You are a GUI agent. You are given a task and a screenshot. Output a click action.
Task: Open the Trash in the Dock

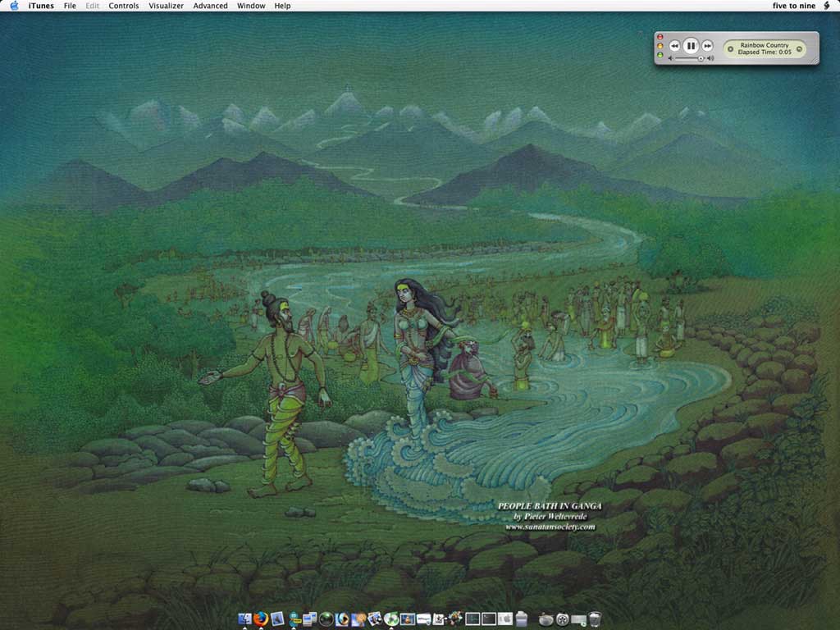click(x=595, y=619)
